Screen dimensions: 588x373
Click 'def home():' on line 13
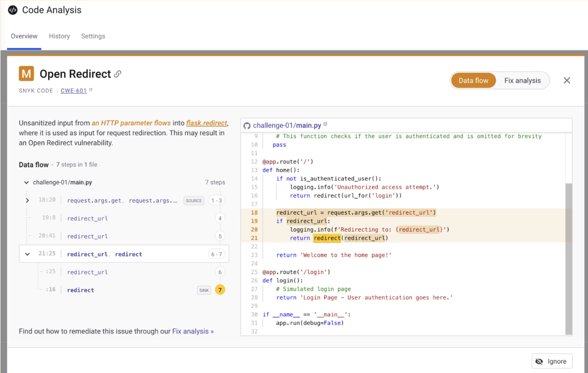pos(281,170)
